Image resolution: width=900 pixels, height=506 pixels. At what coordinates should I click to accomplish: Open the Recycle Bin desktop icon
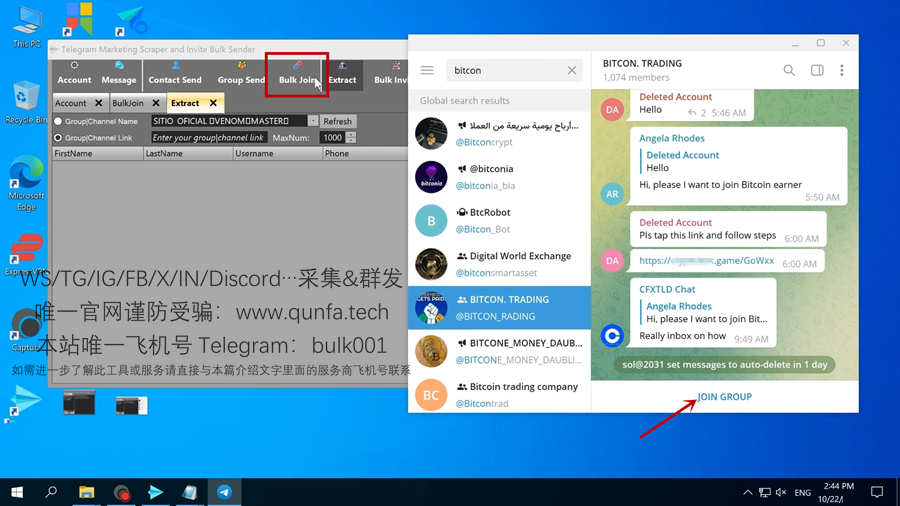pos(26,102)
